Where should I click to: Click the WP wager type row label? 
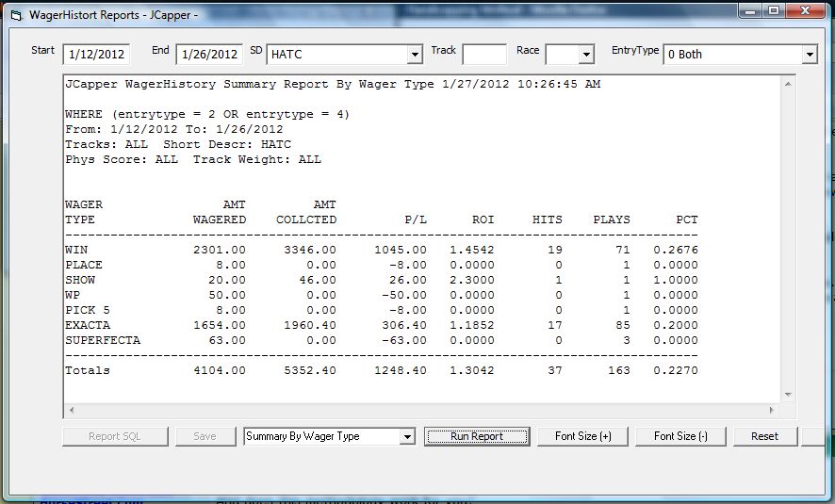coord(73,295)
